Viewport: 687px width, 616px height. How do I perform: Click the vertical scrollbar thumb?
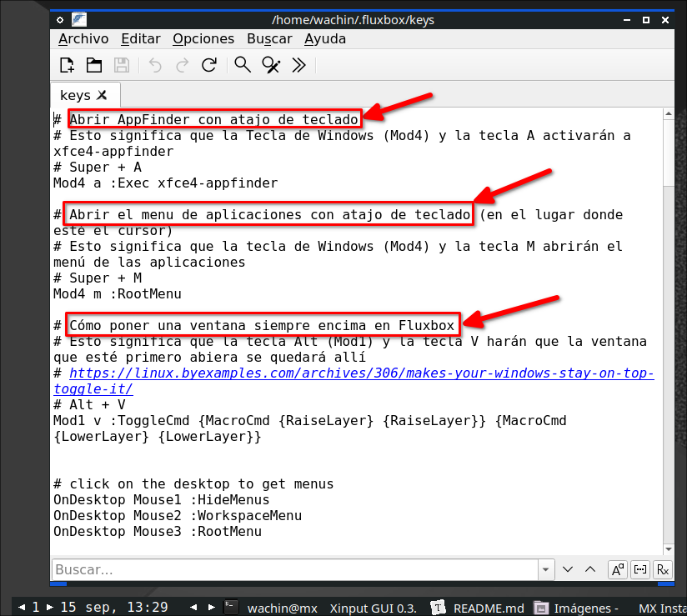668,153
